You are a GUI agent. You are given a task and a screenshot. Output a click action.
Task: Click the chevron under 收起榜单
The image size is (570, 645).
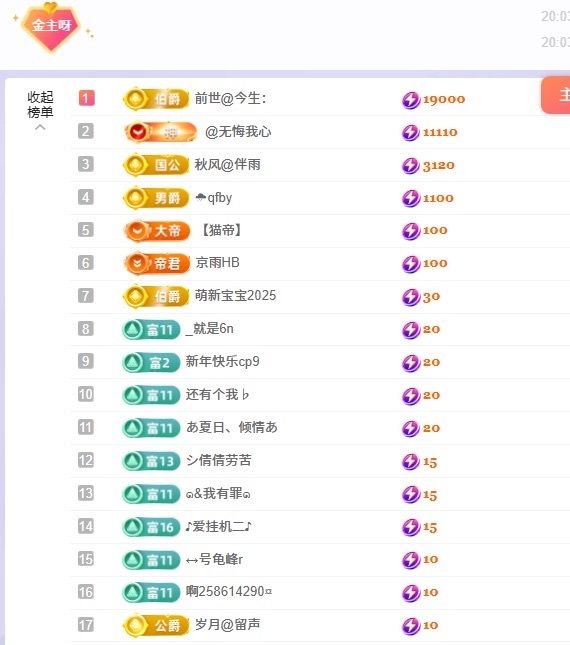40,128
